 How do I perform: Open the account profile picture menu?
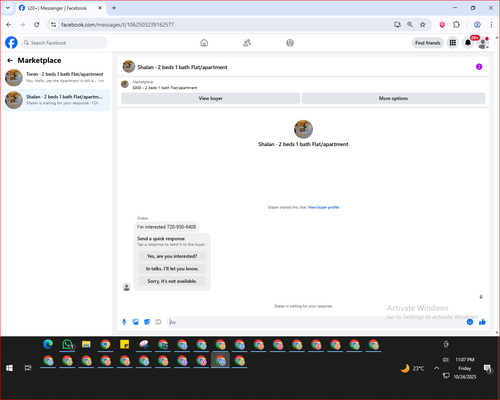[x=482, y=43]
